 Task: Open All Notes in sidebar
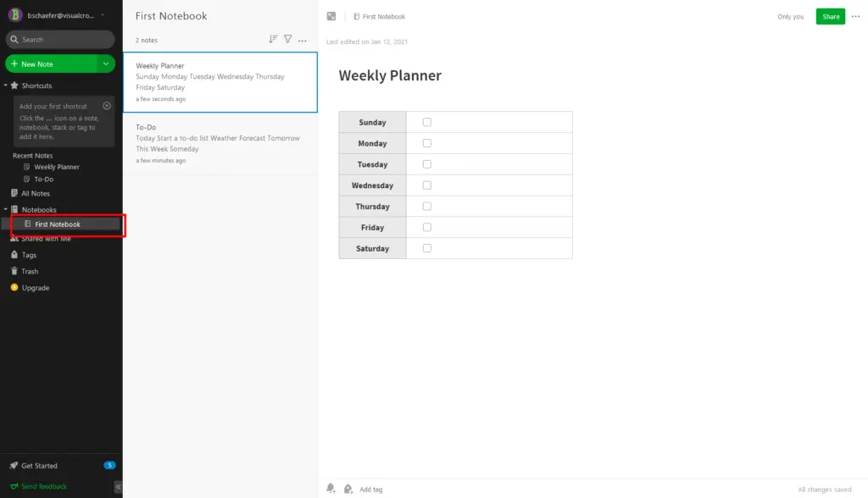click(35, 194)
